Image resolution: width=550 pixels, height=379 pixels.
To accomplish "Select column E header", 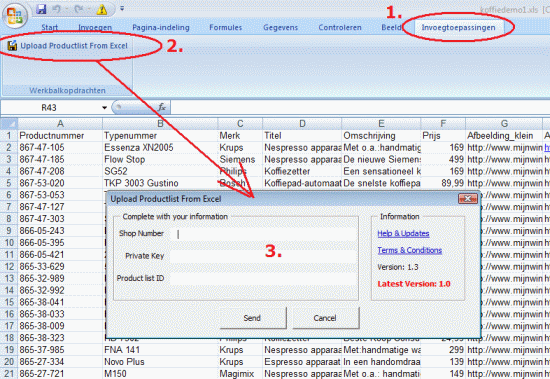I will 381,124.
